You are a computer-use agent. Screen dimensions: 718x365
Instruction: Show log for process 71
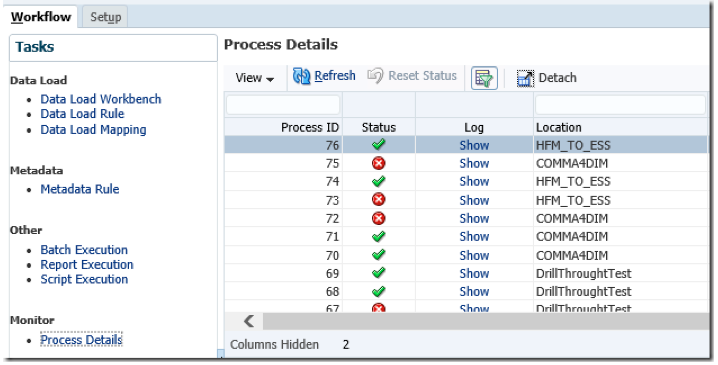point(474,237)
